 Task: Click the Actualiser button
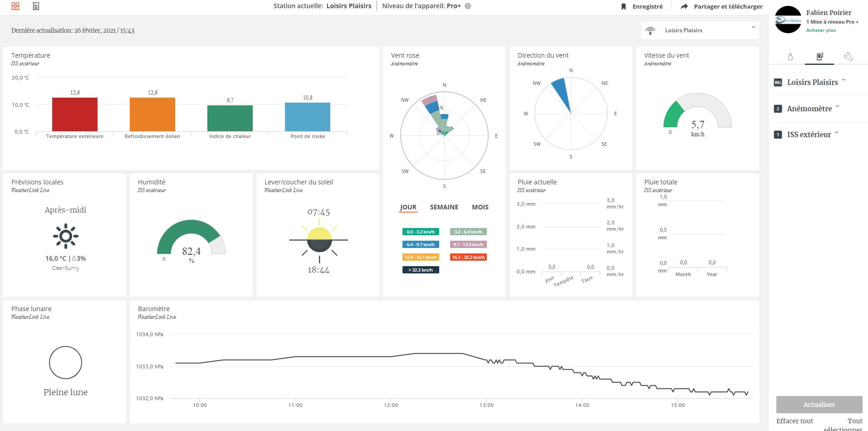[819, 404]
